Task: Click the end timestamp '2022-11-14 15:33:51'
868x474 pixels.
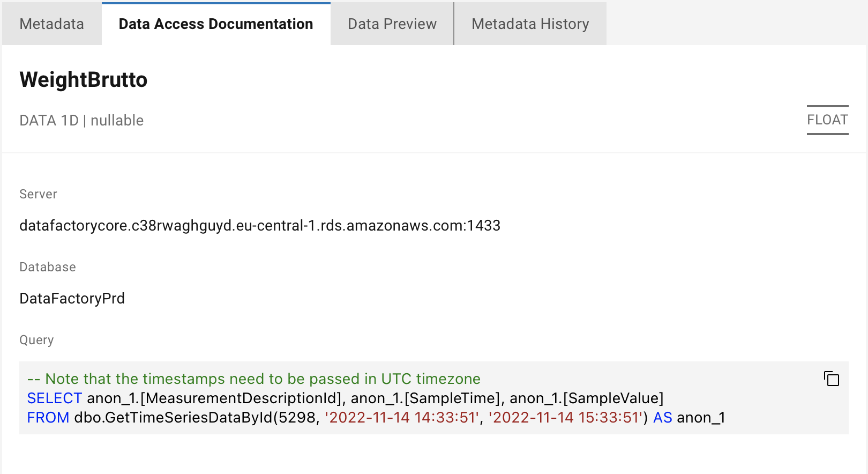Action: (x=565, y=418)
